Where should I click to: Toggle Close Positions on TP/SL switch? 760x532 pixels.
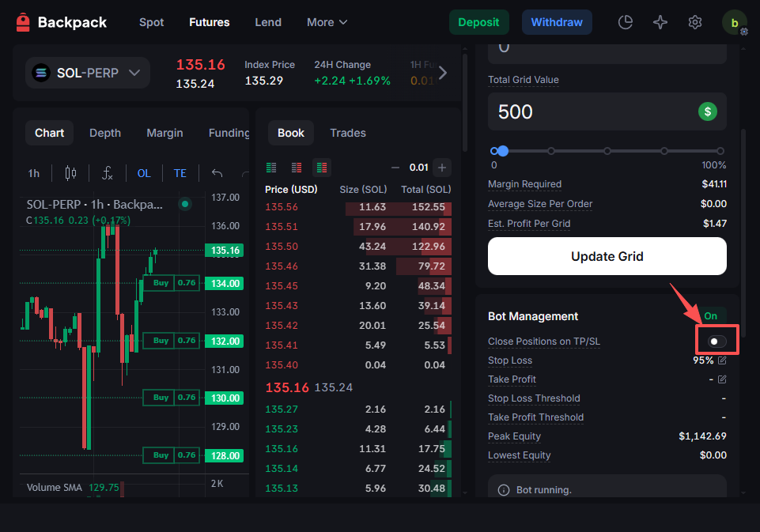click(x=717, y=341)
